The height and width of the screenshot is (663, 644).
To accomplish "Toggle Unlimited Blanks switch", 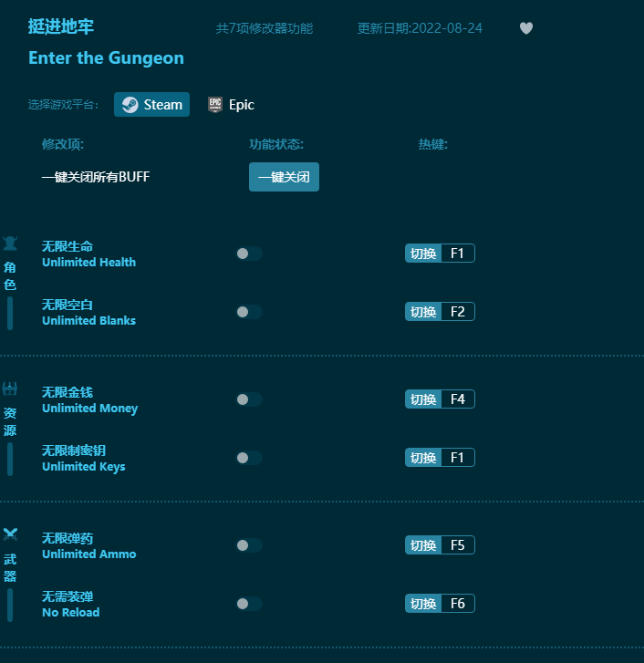I will pos(249,312).
